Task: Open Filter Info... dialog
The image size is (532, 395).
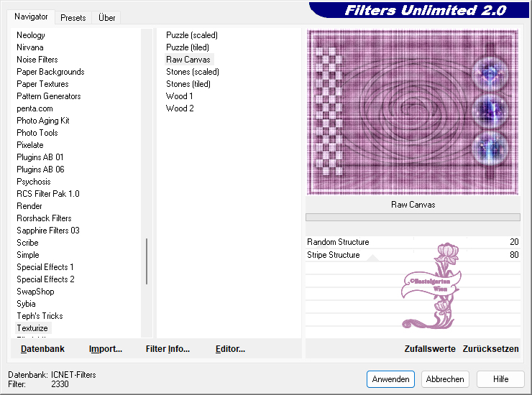Action: click(168, 349)
